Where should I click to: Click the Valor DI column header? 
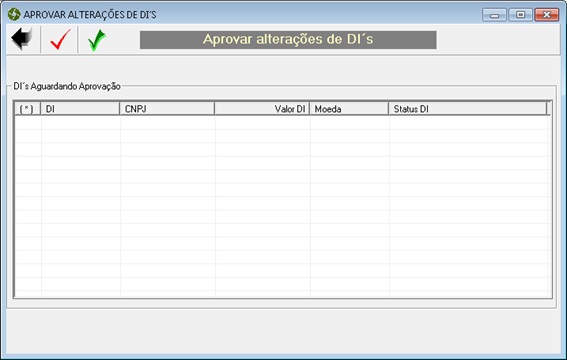pyautogui.click(x=262, y=109)
